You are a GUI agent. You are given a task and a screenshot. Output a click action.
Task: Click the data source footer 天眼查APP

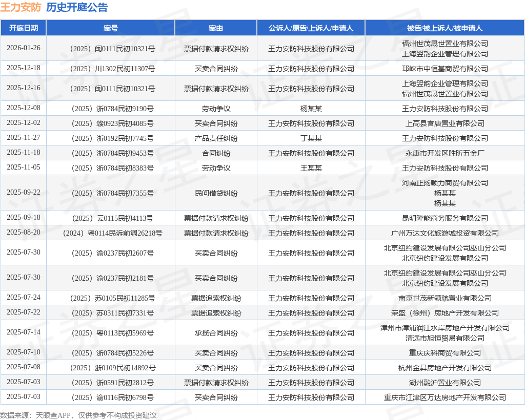(x=53, y=415)
